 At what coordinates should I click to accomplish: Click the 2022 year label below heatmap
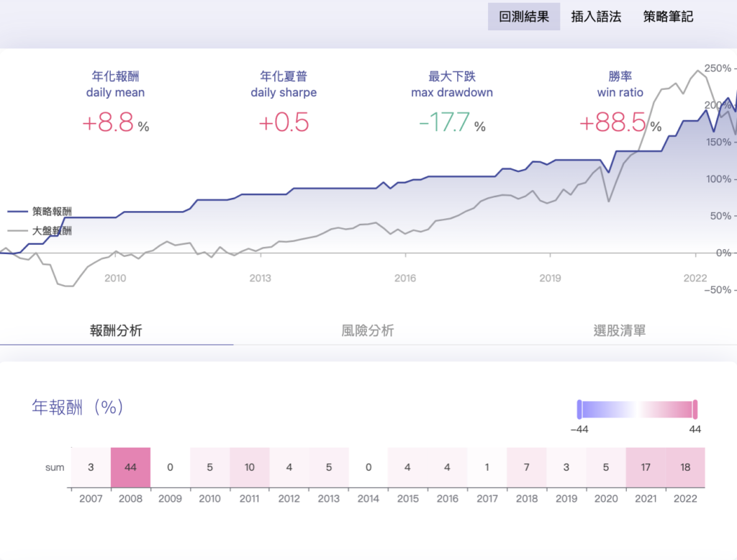click(685, 499)
